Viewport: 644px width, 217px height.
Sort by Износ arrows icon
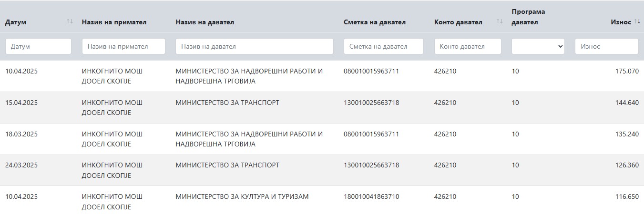[x=637, y=21]
